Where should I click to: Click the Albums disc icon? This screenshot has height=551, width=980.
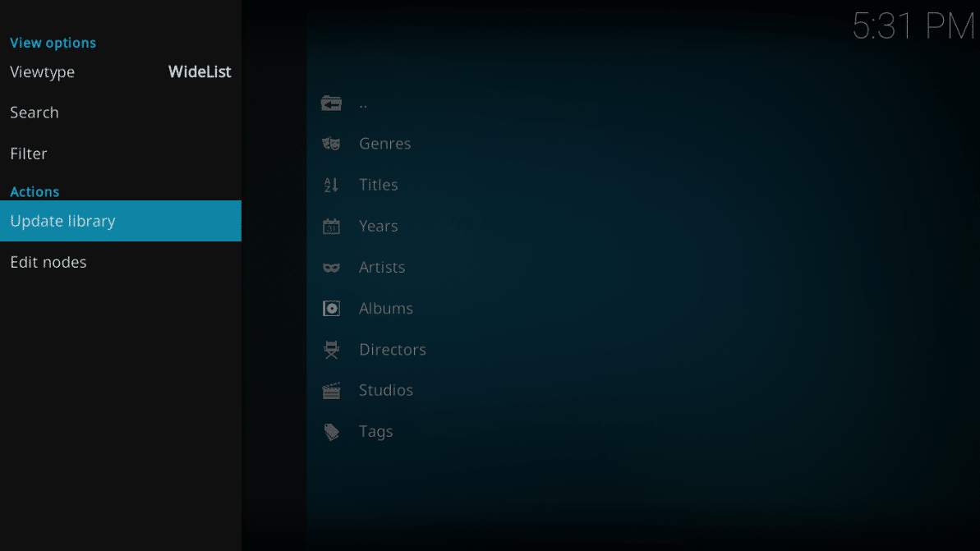pyautogui.click(x=331, y=309)
